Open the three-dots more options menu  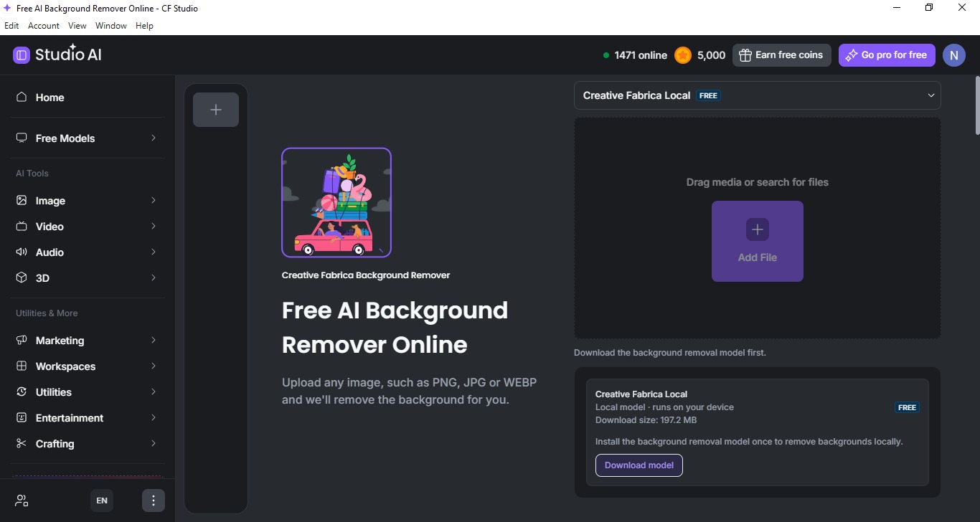coord(153,500)
